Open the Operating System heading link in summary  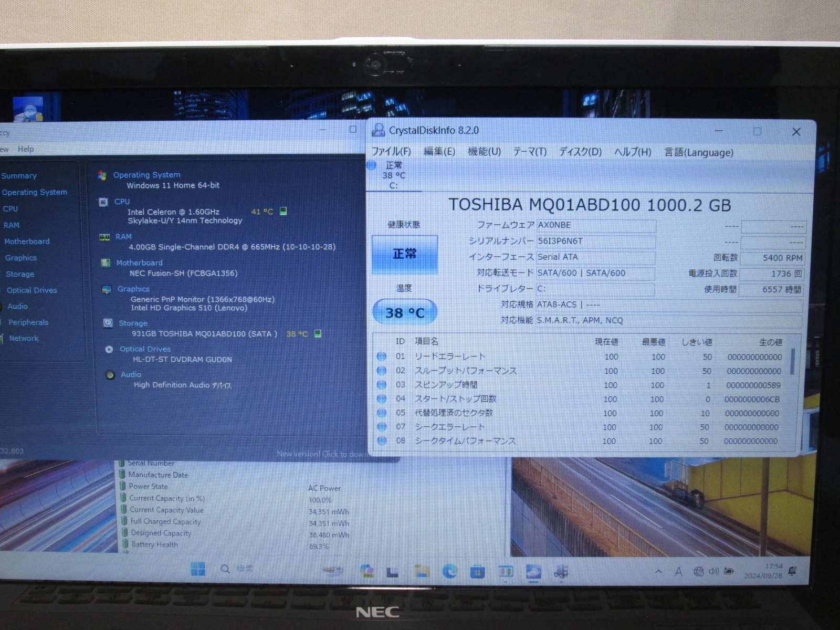(x=147, y=175)
